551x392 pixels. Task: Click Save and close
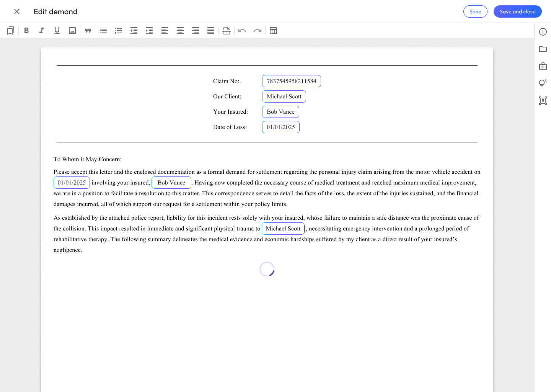click(x=517, y=11)
